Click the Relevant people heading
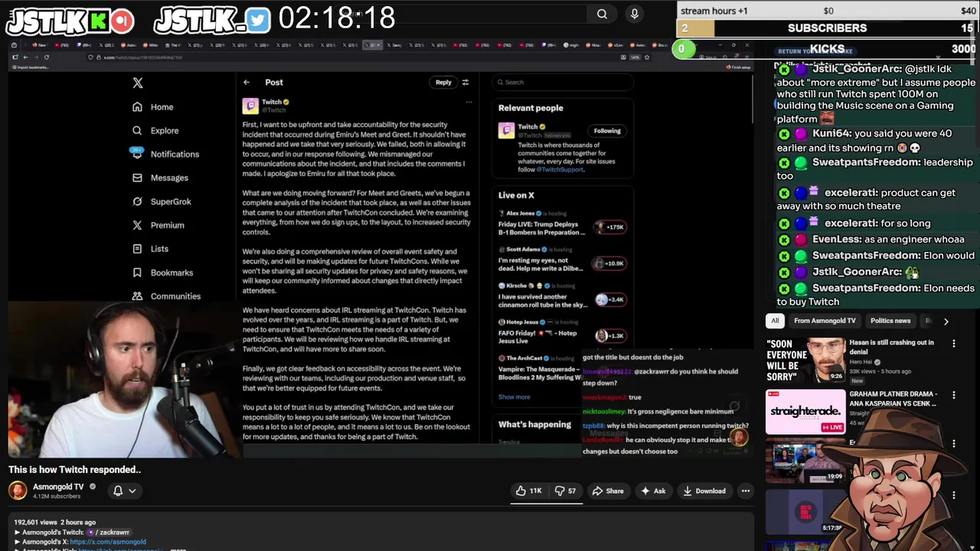980x551 pixels. [x=531, y=108]
